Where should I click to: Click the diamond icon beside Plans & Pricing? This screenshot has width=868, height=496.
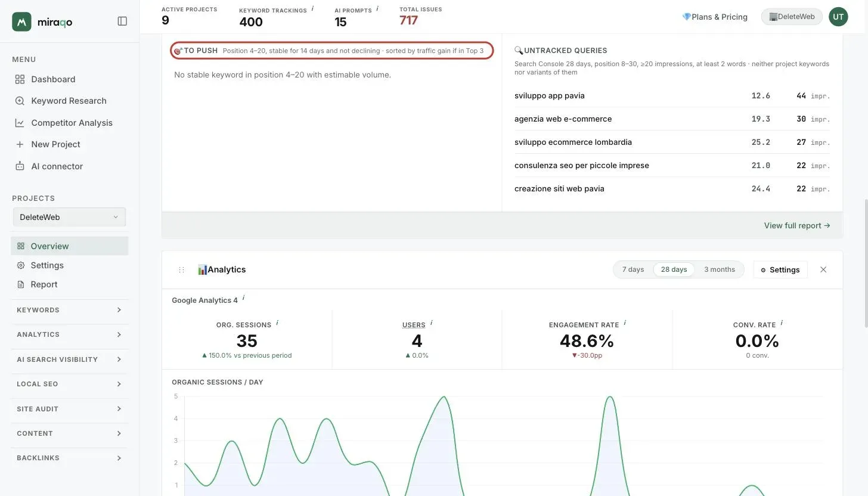686,17
